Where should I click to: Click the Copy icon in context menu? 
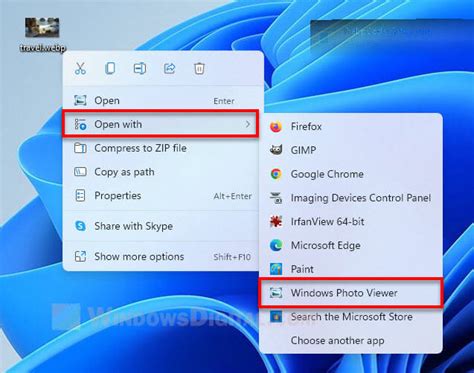110,69
